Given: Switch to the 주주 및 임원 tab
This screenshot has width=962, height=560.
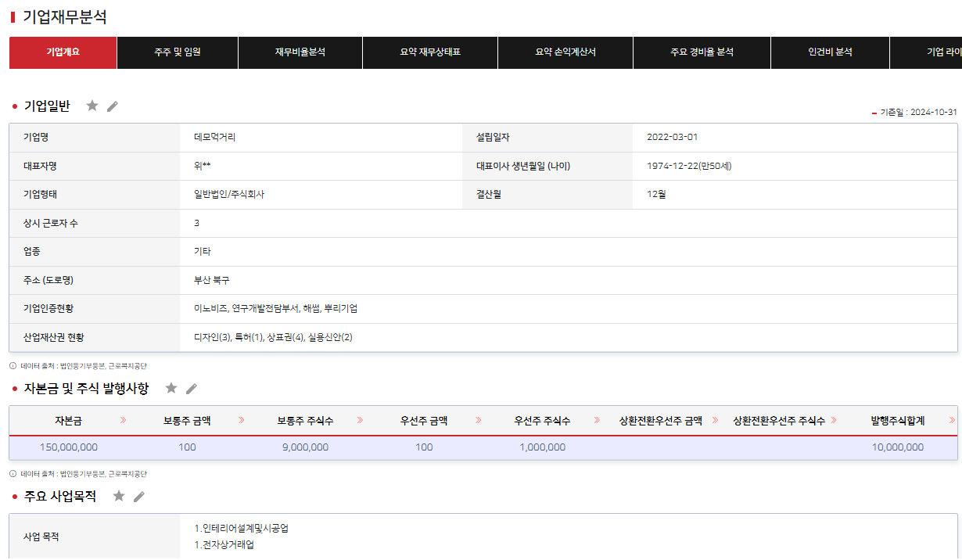Looking at the screenshot, I should click(x=178, y=52).
